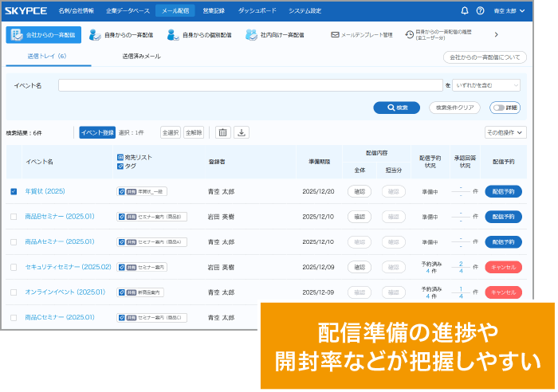Click 全体 確認 for 年賀状 (2025)
Screen dimensions: 558x392
coord(360,191)
